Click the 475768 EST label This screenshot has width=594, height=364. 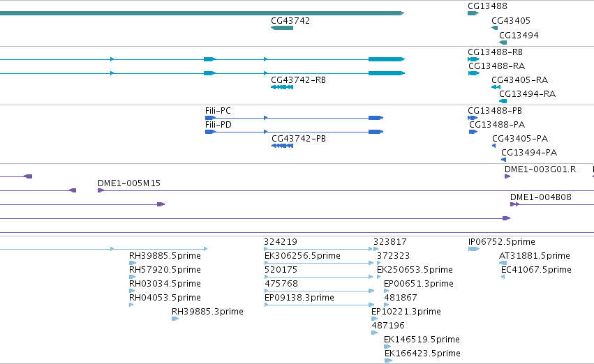(x=281, y=285)
